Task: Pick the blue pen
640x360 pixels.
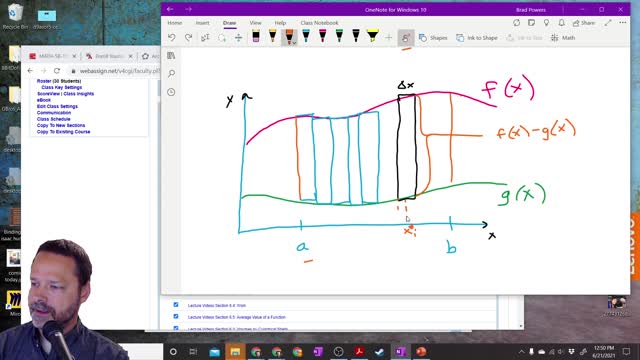Action: tap(306, 36)
